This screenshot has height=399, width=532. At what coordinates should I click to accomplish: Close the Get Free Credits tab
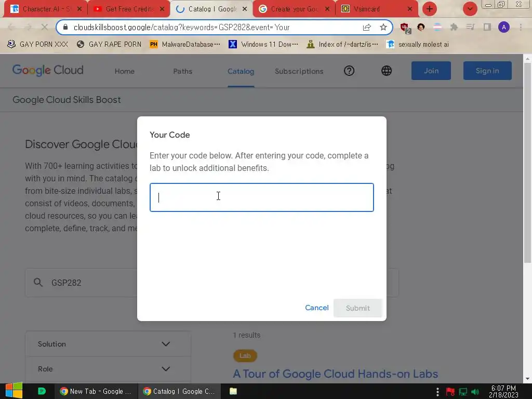click(x=162, y=9)
